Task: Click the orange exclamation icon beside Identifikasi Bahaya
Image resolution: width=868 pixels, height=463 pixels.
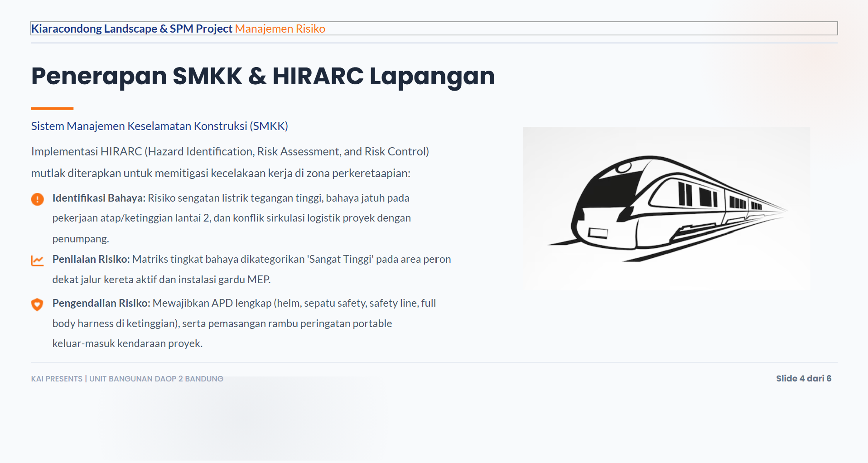Action: click(37, 199)
